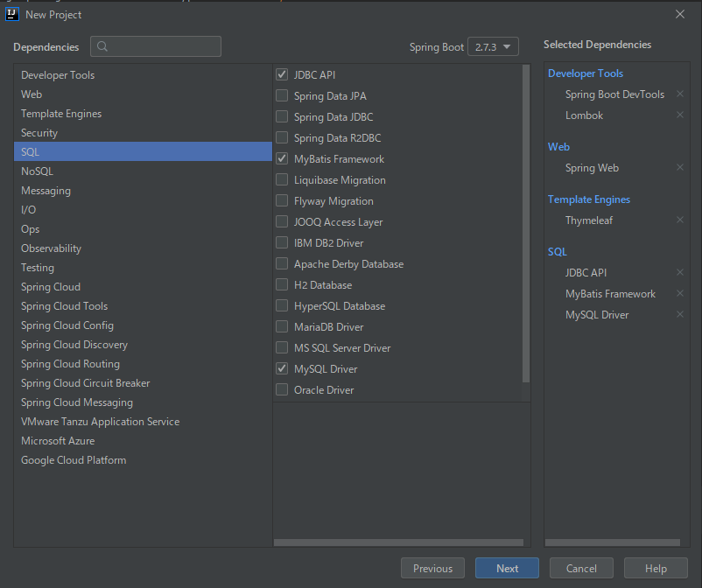Screen dimensions: 702x588
Task: Click Lombok in Selected Dependencies
Action: 584,115
